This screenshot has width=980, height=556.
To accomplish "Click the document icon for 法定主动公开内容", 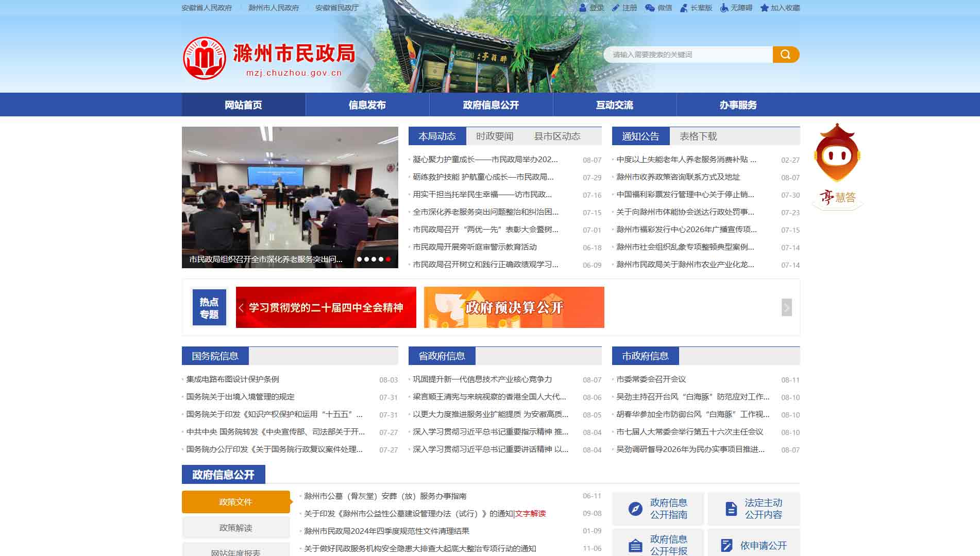I will tap(731, 509).
